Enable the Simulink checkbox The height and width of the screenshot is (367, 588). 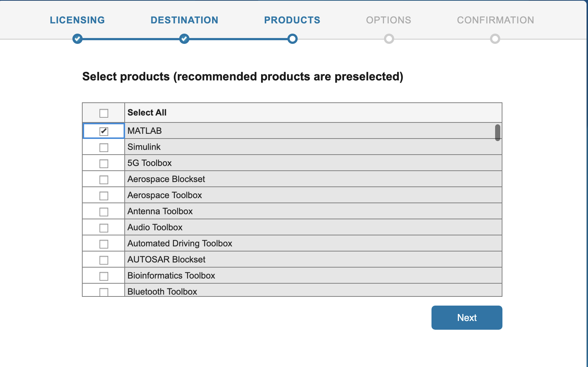pyautogui.click(x=104, y=148)
